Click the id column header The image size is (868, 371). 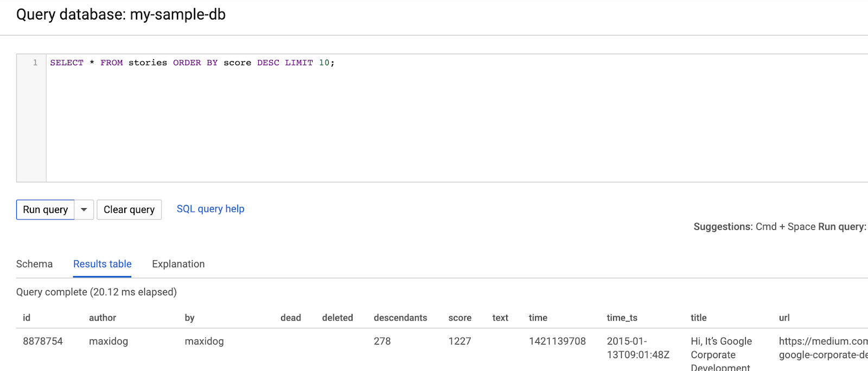pos(27,318)
